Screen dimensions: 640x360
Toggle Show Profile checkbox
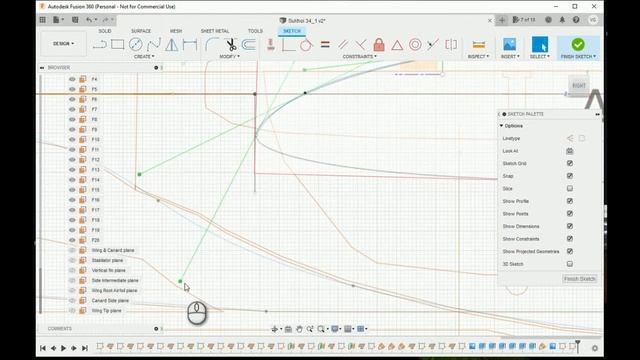570,201
